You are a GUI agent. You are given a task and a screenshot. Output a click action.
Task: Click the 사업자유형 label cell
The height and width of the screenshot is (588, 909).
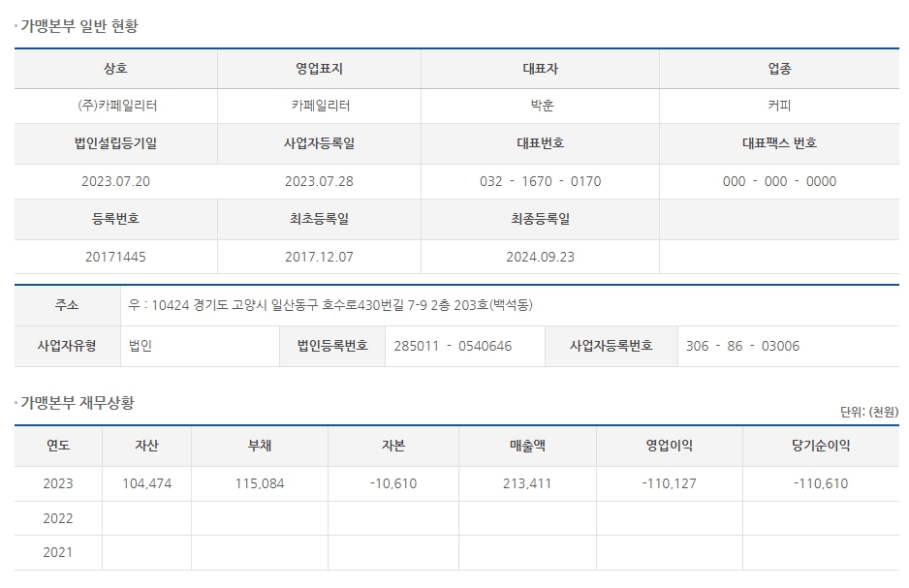(x=67, y=346)
